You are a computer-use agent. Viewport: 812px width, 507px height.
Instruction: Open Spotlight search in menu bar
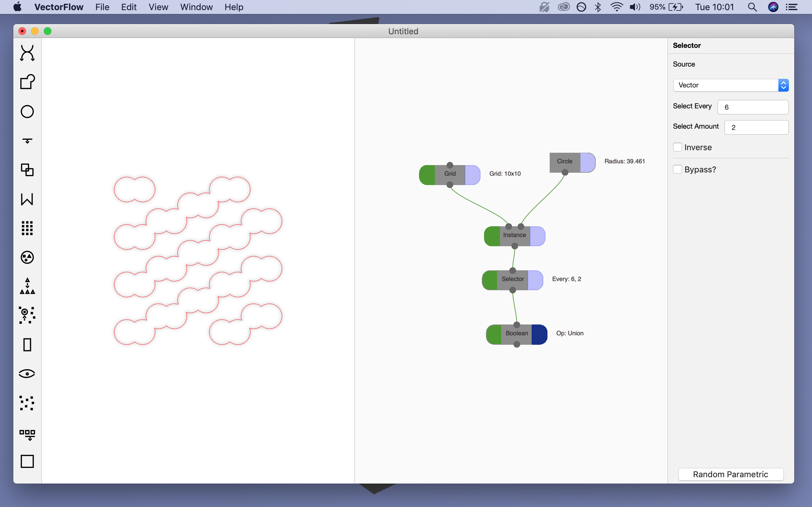click(x=752, y=7)
